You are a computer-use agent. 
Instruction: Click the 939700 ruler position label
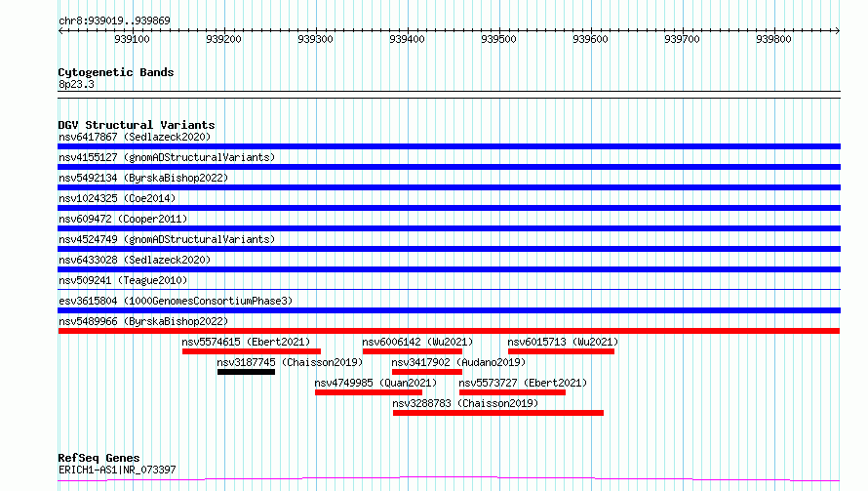[x=682, y=39]
